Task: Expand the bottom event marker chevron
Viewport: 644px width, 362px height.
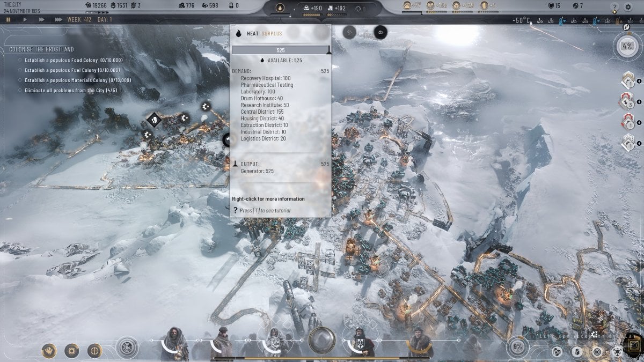Action: pos(639,143)
